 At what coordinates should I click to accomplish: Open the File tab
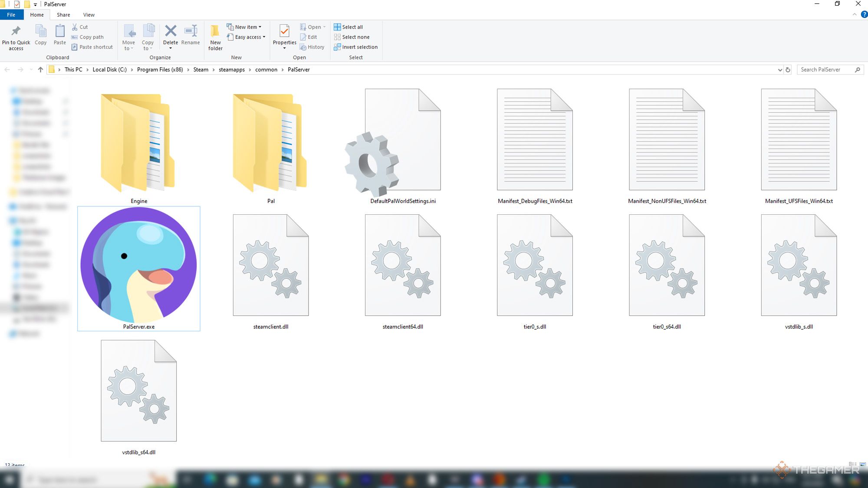click(x=11, y=15)
